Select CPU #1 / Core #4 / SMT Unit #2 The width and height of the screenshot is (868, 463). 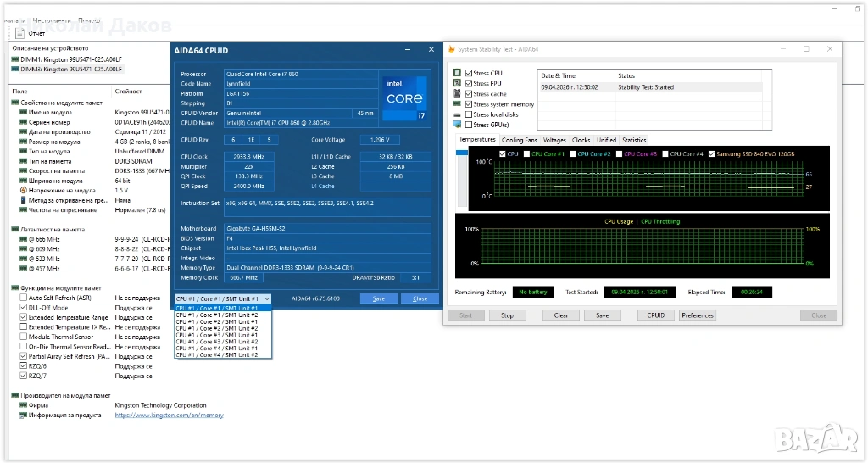(216, 354)
